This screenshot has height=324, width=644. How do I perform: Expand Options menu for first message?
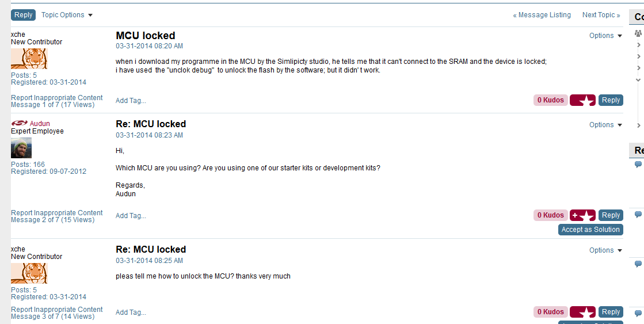(x=605, y=36)
